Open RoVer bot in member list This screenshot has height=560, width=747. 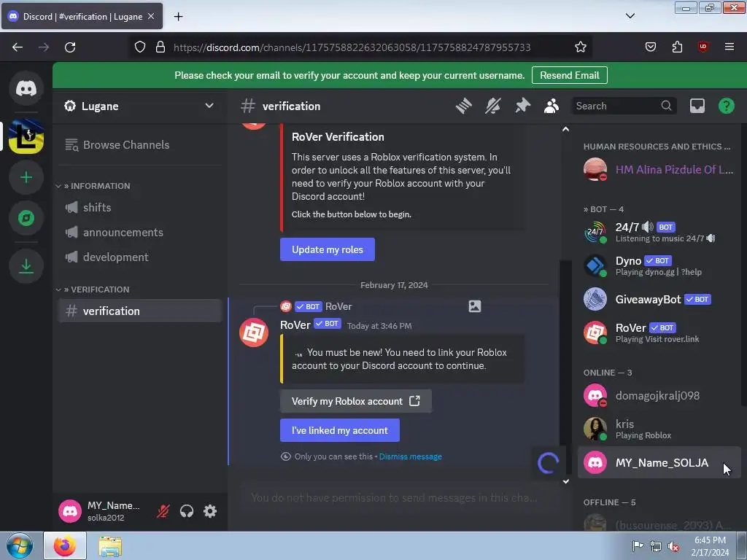659,332
